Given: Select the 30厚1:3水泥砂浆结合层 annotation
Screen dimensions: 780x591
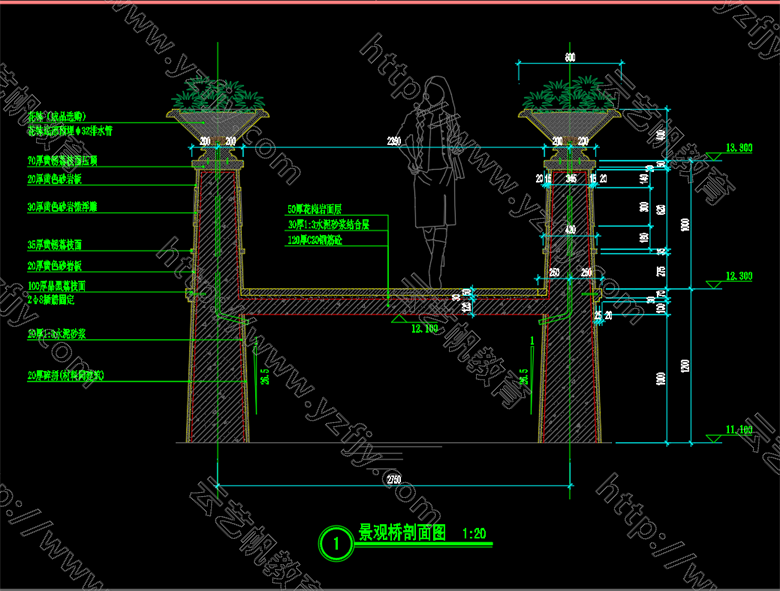Looking at the screenshot, I should 328,225.
